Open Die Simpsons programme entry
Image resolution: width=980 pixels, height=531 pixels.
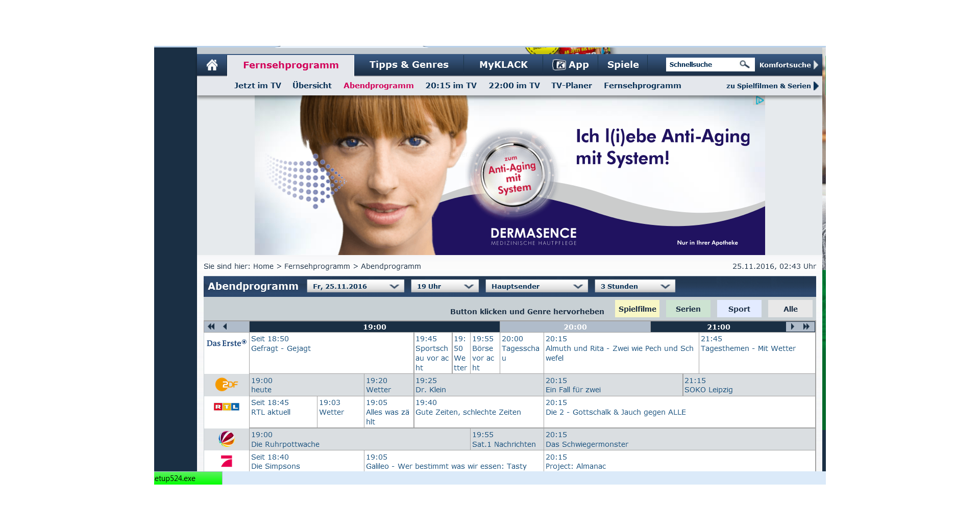(x=307, y=462)
